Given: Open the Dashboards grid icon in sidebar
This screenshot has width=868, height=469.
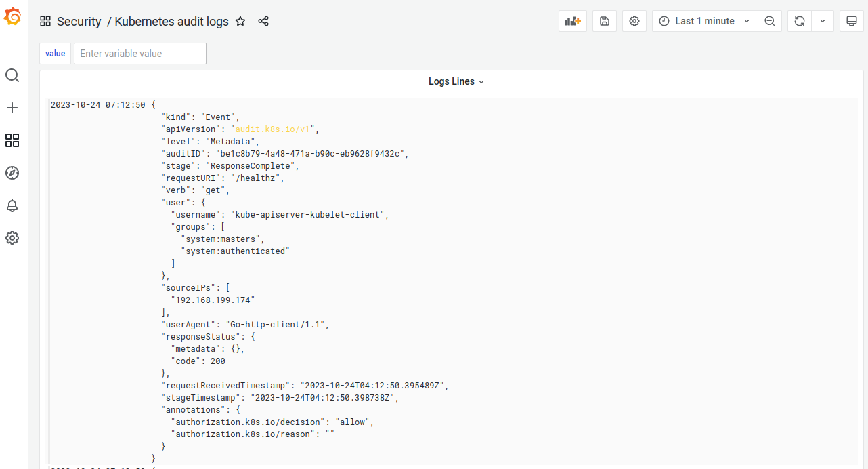Looking at the screenshot, I should point(12,140).
